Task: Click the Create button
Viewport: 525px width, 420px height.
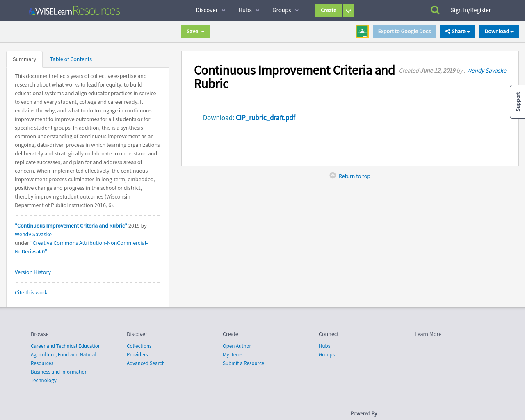Action: click(x=328, y=10)
